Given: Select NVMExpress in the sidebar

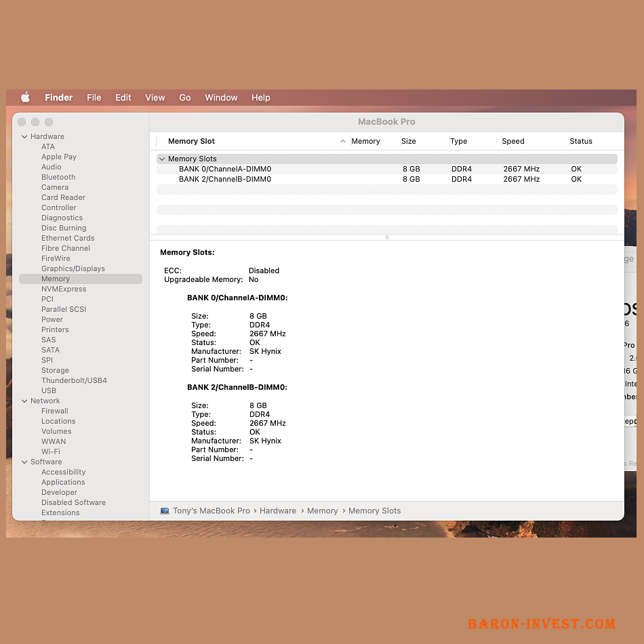Looking at the screenshot, I should tap(64, 289).
